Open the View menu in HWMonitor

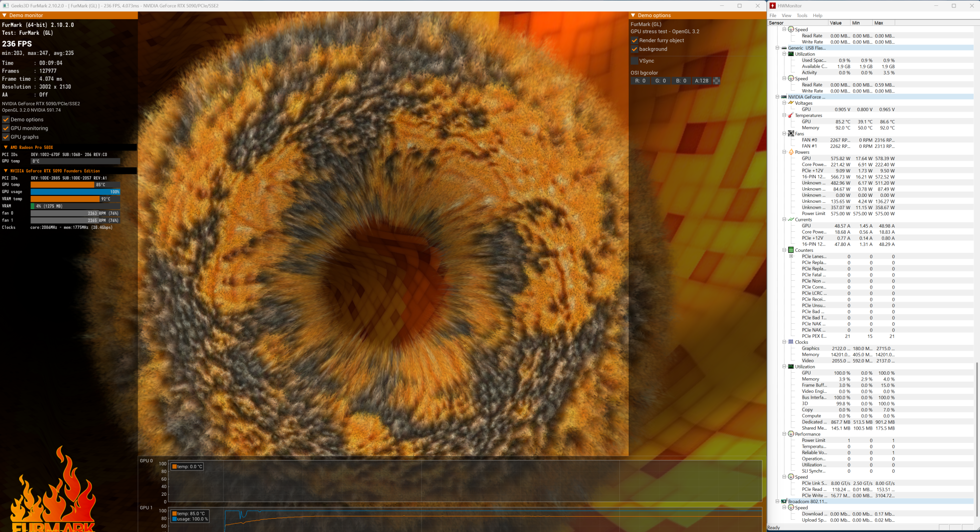(786, 16)
